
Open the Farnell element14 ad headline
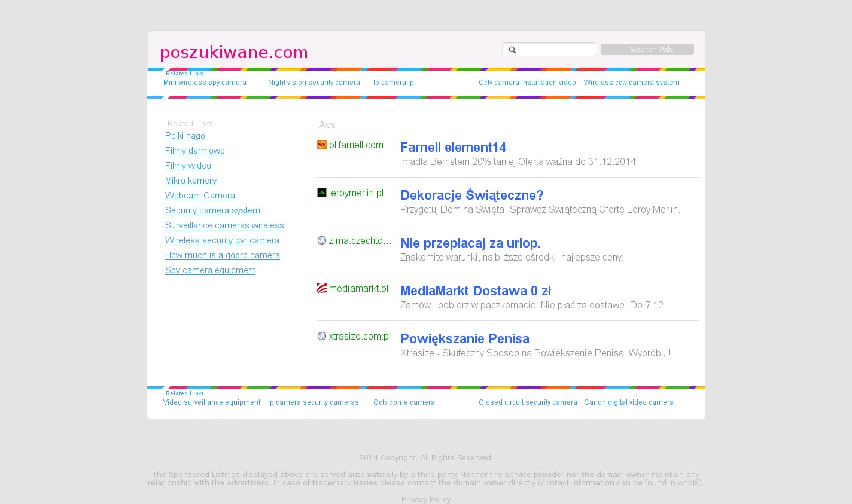click(x=453, y=148)
